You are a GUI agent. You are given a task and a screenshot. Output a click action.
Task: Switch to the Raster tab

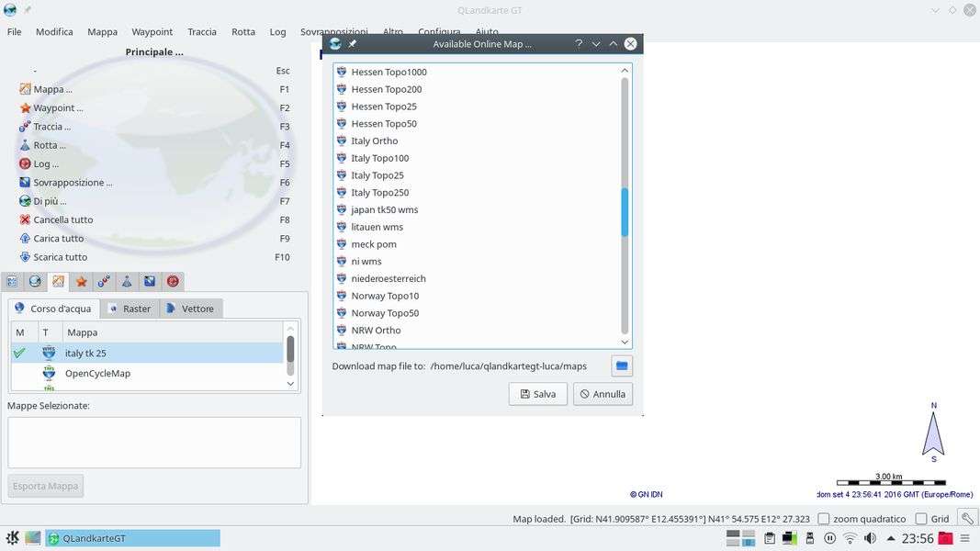click(129, 309)
